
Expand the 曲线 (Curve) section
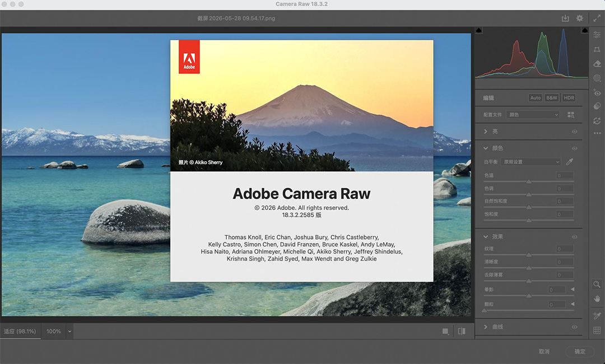tap(486, 327)
